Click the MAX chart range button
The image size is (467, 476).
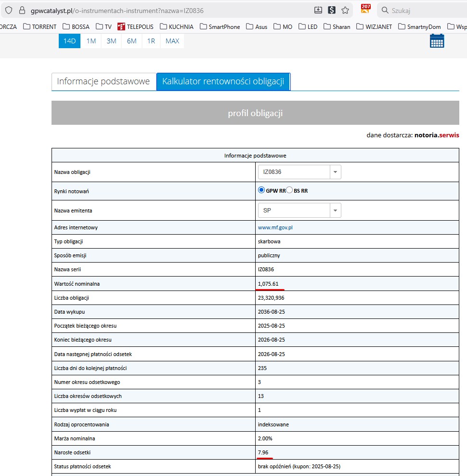(x=172, y=41)
